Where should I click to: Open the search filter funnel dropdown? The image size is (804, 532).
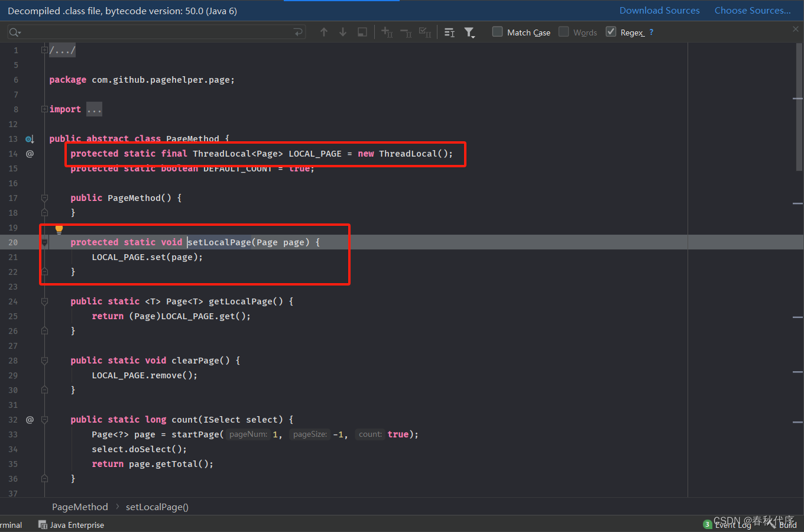pos(469,32)
